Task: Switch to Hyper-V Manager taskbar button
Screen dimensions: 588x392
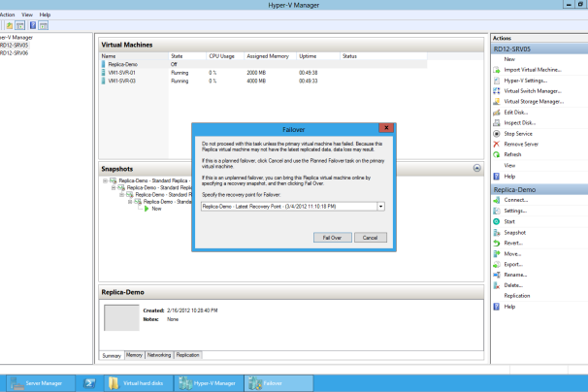Action: point(209,383)
